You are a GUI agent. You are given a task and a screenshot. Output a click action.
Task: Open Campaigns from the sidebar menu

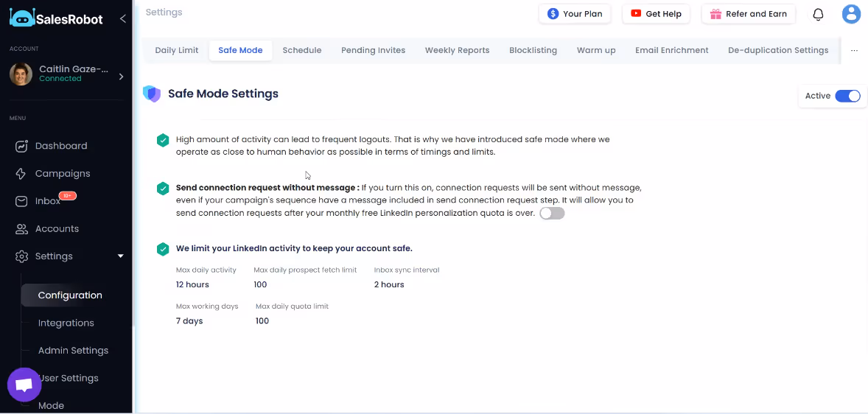(x=63, y=174)
